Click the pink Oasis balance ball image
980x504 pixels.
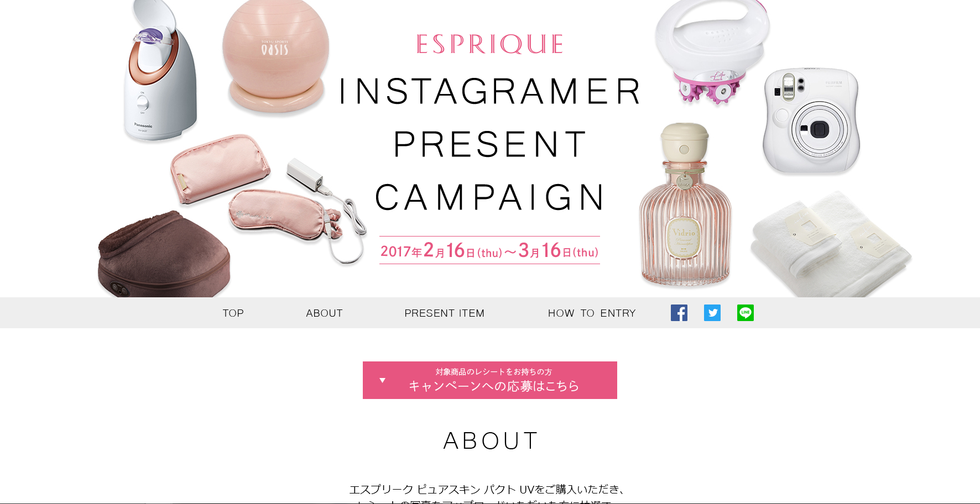tap(275, 57)
